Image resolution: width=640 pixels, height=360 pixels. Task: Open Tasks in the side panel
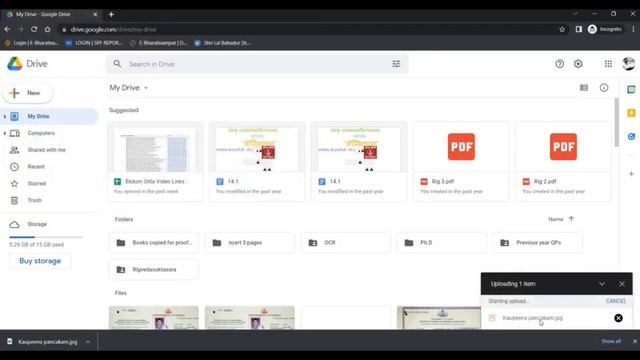(631, 136)
